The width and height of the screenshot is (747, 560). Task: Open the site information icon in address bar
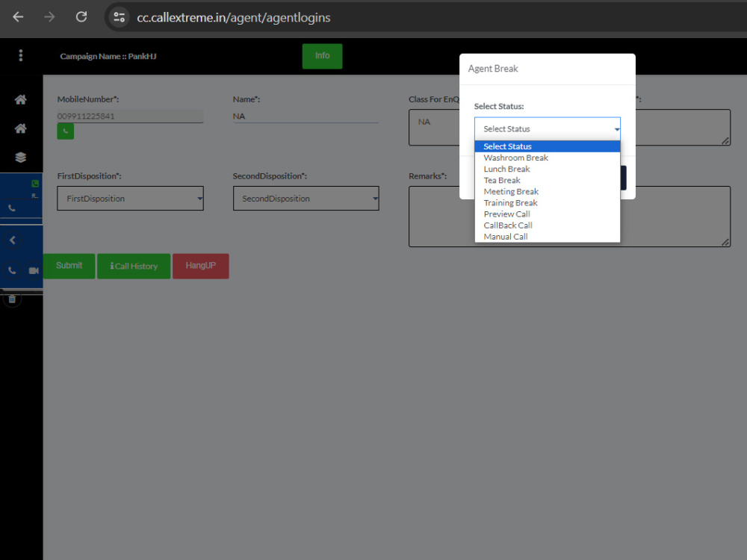click(x=119, y=18)
